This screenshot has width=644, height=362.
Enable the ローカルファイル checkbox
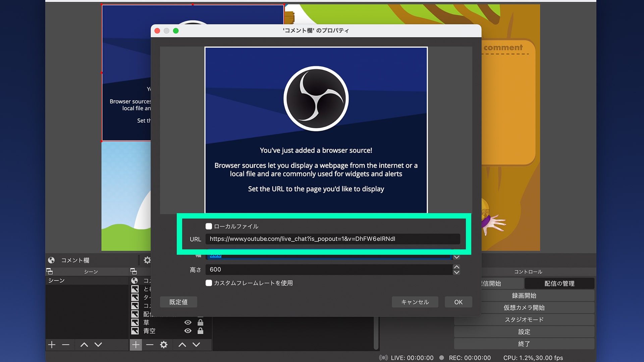click(209, 226)
